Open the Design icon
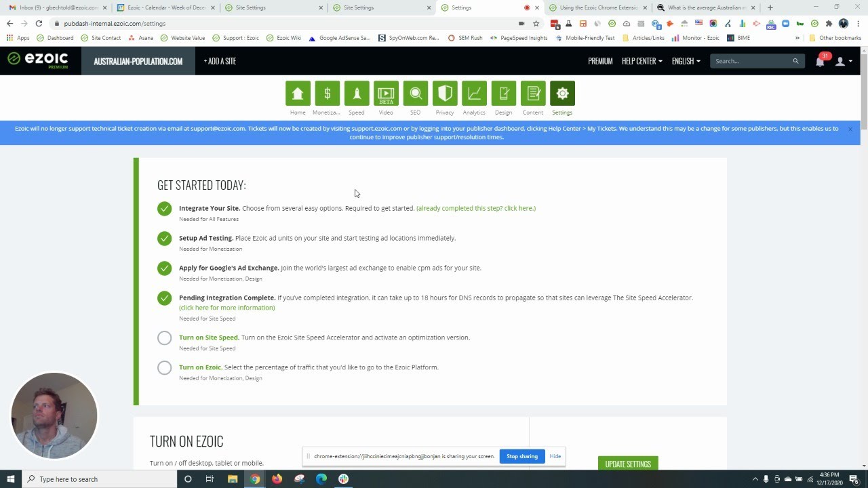 pyautogui.click(x=504, y=94)
